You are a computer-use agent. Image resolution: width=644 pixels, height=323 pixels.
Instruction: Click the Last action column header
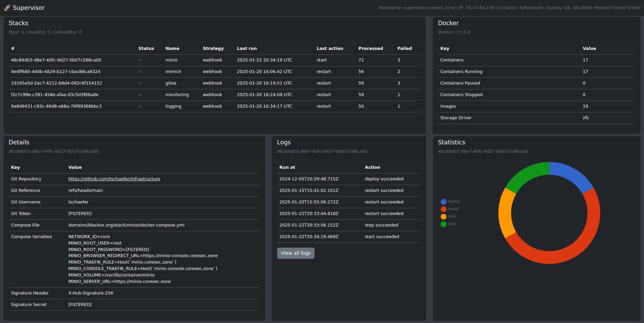pyautogui.click(x=330, y=49)
